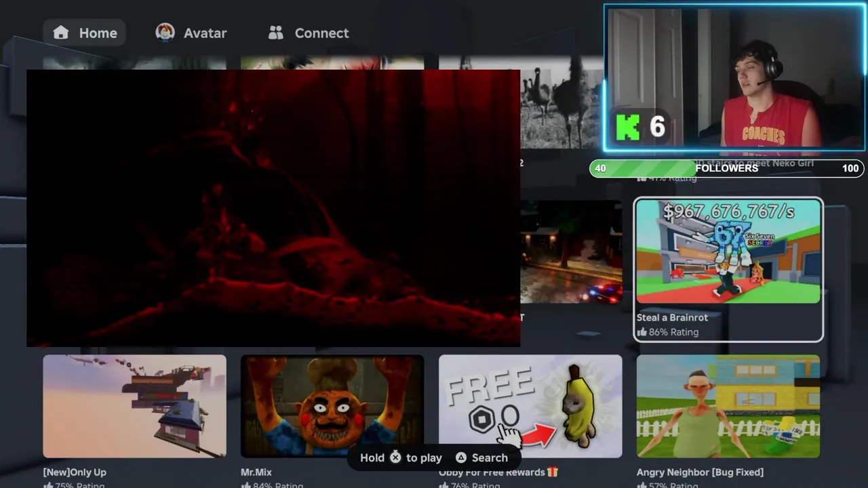Click the triangle Search prompt
The width and height of the screenshot is (868, 488).
coord(481,457)
